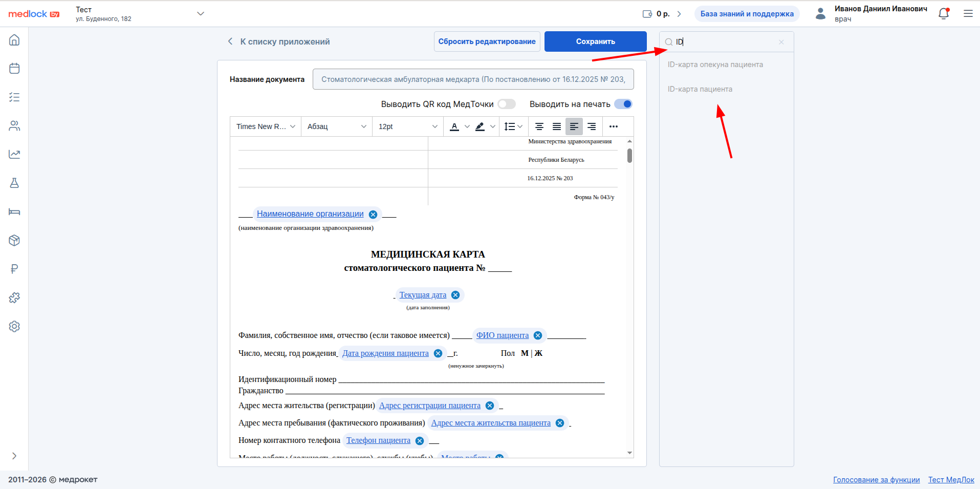Open the ruble finance sidebar icon
Image resolution: width=980 pixels, height=489 pixels.
tap(14, 269)
